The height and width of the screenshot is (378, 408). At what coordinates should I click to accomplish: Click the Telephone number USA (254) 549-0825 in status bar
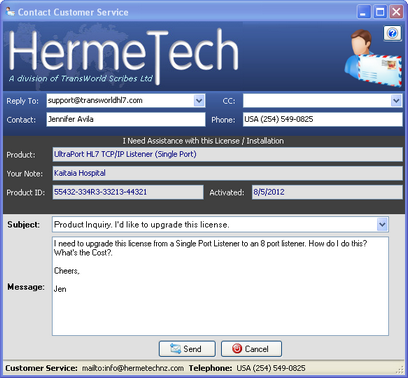tap(271, 368)
